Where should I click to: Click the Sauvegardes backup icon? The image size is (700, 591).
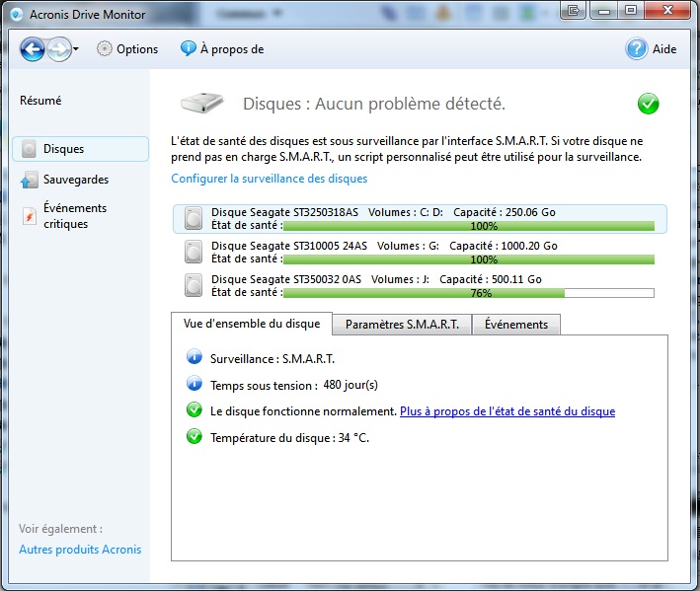(29, 180)
